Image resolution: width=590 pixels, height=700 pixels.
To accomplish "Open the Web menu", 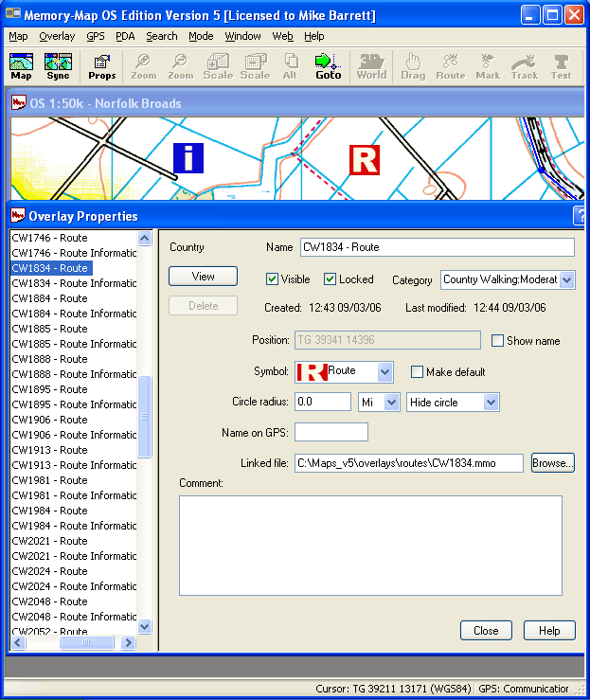I will pyautogui.click(x=282, y=36).
